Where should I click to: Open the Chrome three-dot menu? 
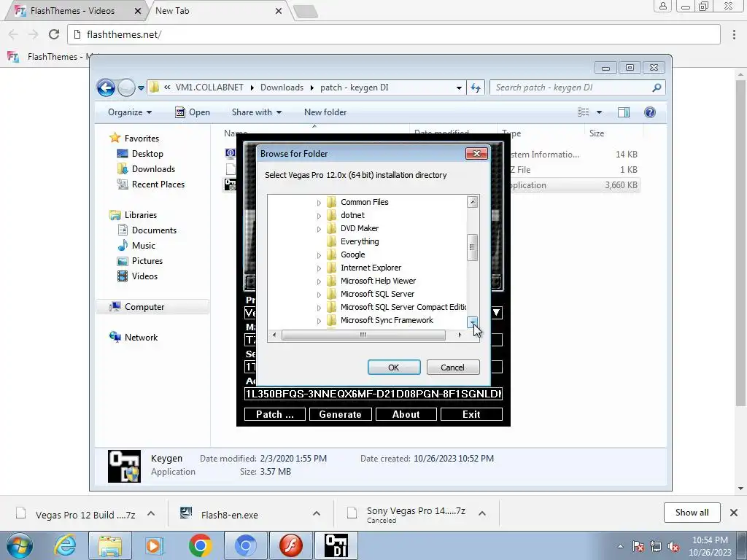[734, 34]
